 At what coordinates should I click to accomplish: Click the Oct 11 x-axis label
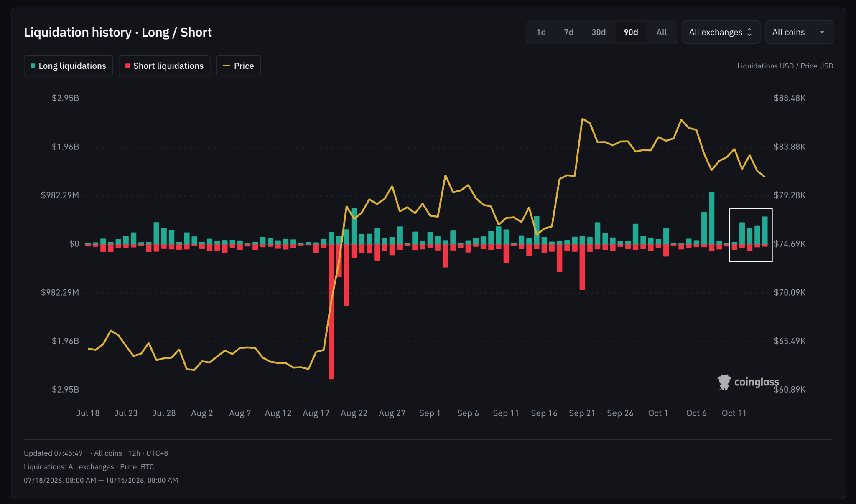click(x=734, y=413)
